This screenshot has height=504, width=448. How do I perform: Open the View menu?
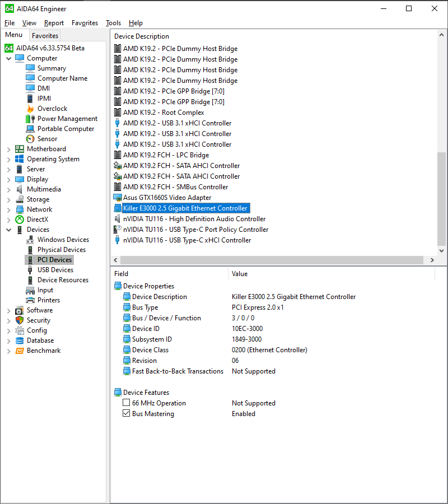(x=29, y=23)
